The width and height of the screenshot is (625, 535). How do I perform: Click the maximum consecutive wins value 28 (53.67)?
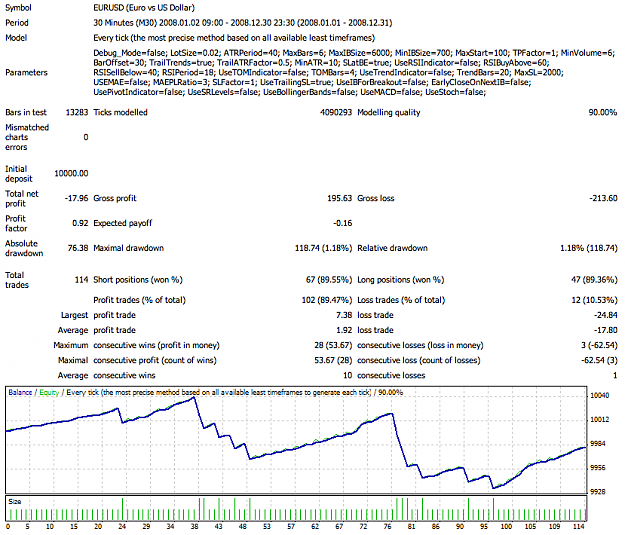point(333,345)
